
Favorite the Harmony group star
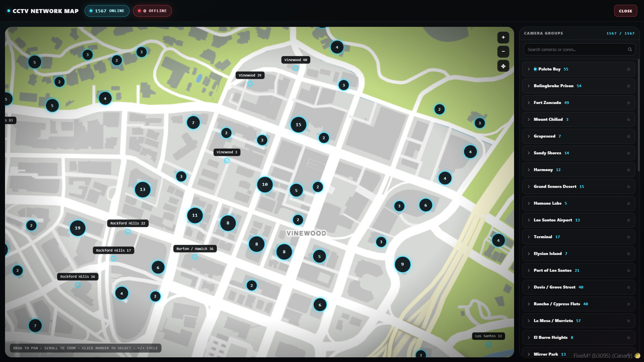628,170
